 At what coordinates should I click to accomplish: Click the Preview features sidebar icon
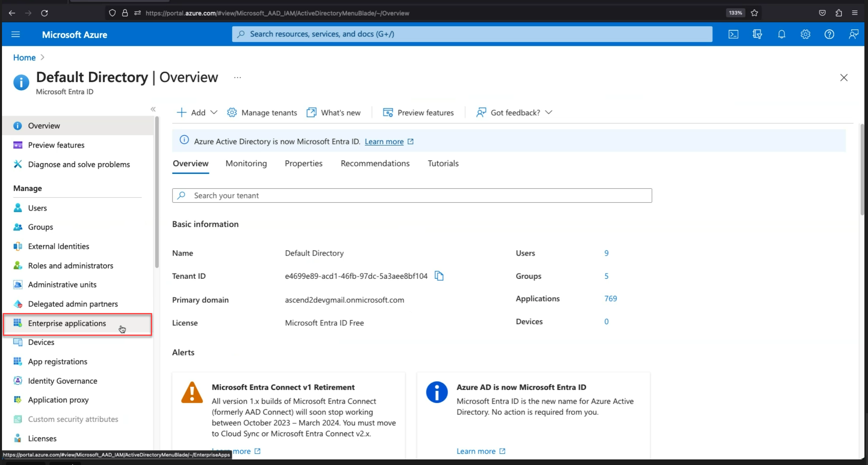click(x=18, y=145)
